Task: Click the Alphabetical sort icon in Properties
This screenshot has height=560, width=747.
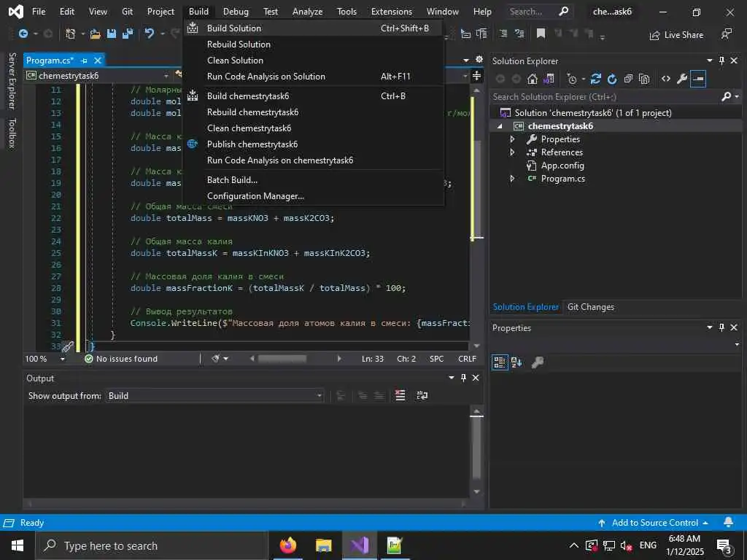Action: point(516,362)
